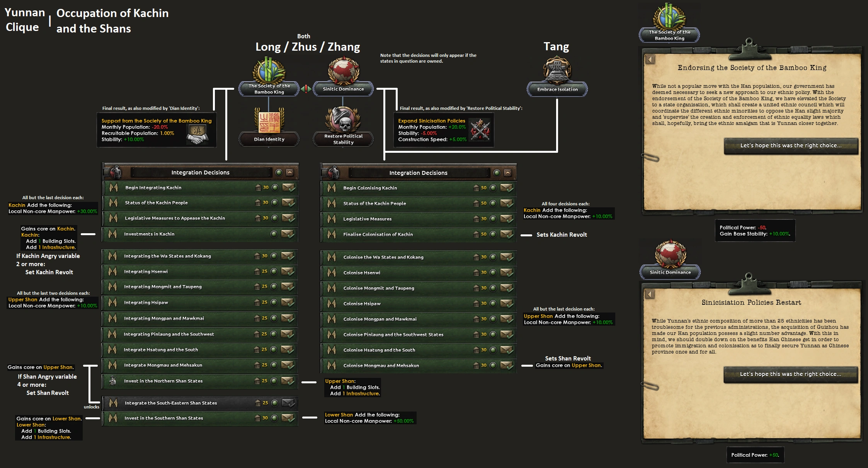Select the Embrace Isolation focus icon
The height and width of the screenshot is (468, 868).
[x=557, y=70]
